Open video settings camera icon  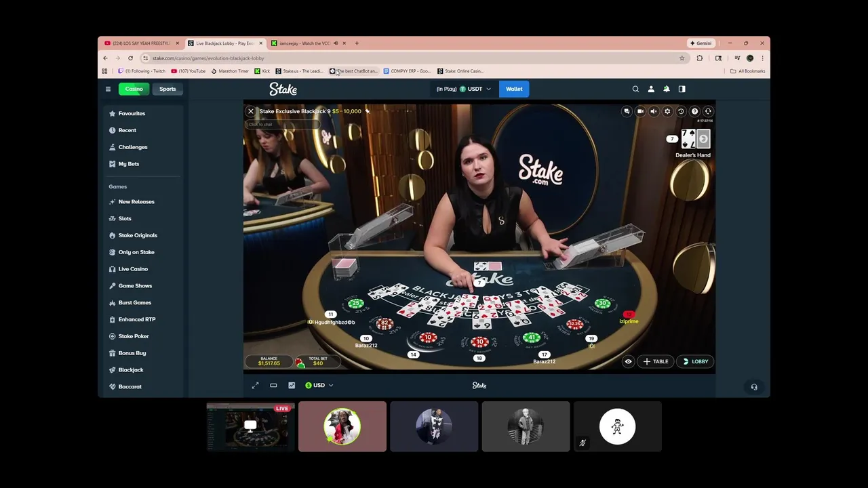click(640, 111)
